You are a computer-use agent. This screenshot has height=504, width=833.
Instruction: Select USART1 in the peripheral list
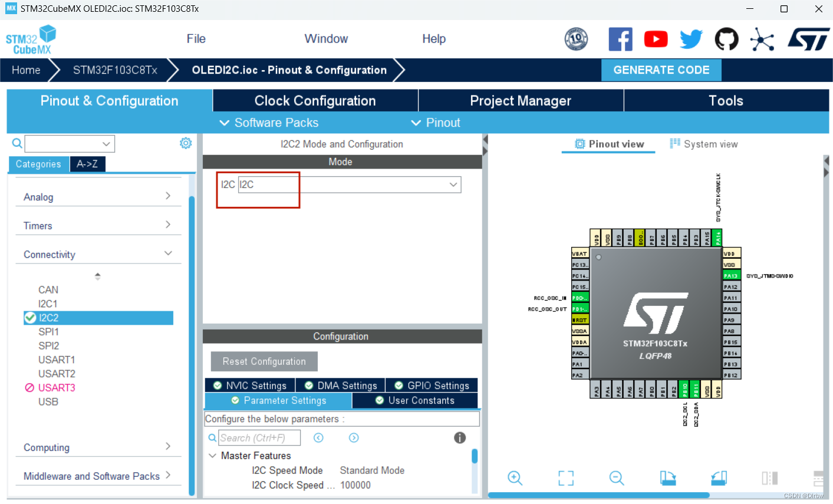pos(57,360)
